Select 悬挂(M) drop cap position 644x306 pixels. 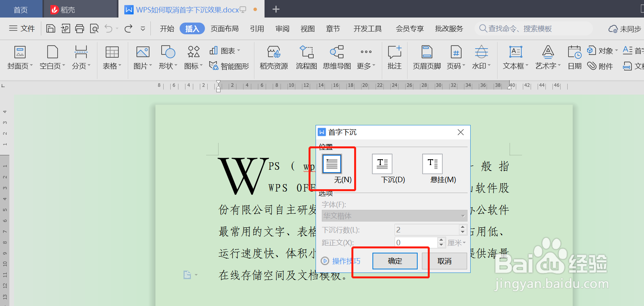pyautogui.click(x=432, y=164)
